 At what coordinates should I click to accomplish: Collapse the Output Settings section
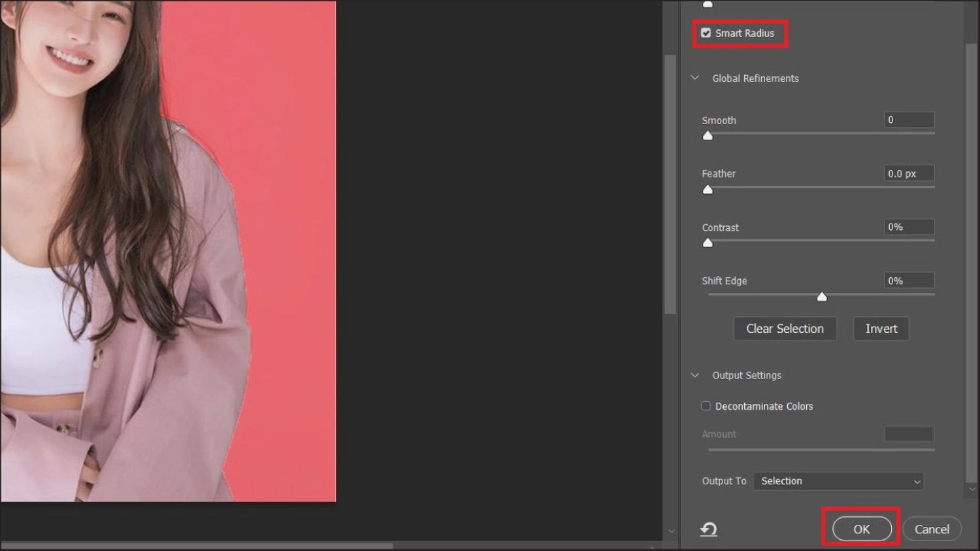pos(695,375)
